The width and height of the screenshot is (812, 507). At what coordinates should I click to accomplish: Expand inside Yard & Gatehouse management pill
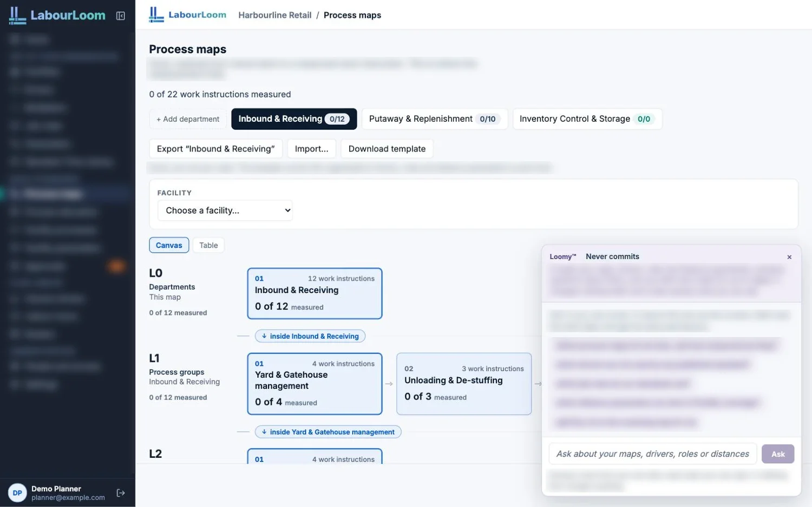(x=328, y=432)
